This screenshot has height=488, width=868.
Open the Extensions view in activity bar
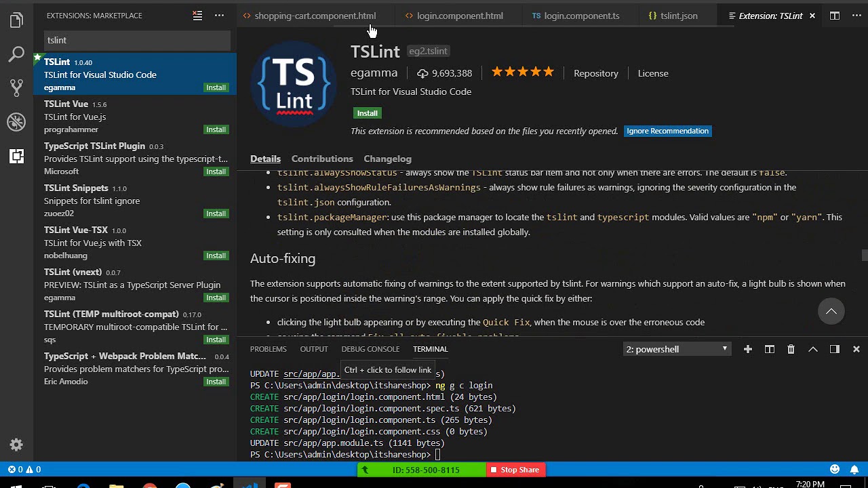[16, 157]
